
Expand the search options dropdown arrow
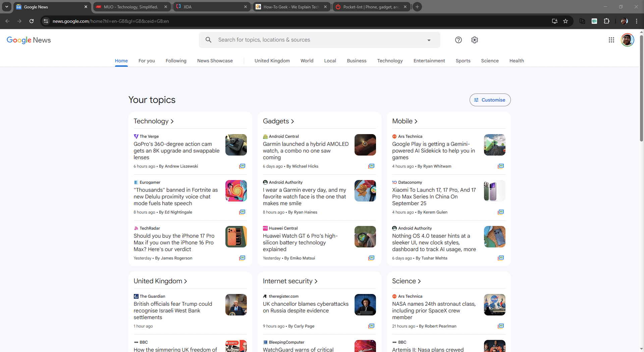[429, 40]
